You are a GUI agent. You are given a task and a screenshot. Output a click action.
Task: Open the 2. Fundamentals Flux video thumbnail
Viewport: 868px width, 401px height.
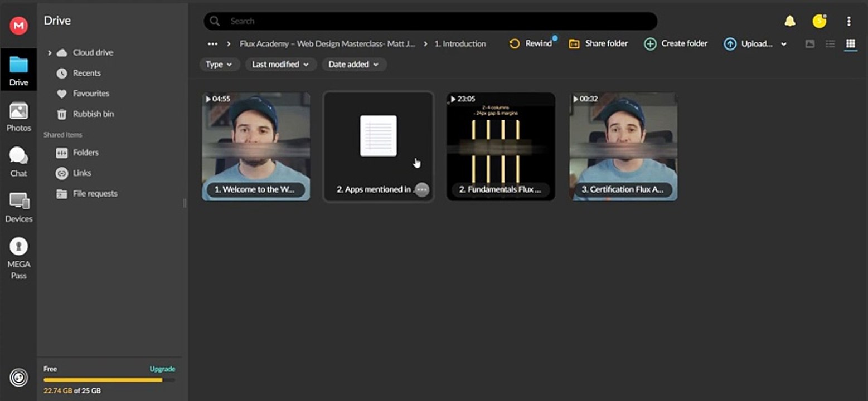click(x=501, y=146)
